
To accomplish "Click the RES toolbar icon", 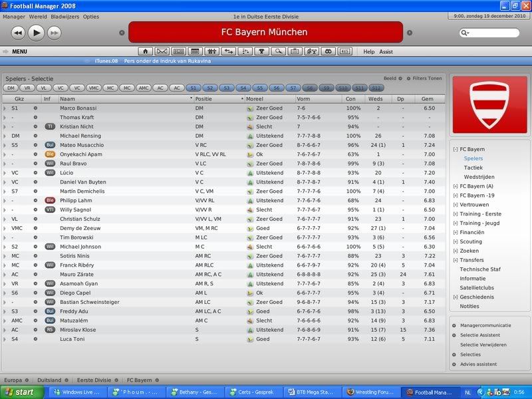I will [x=344, y=52].
